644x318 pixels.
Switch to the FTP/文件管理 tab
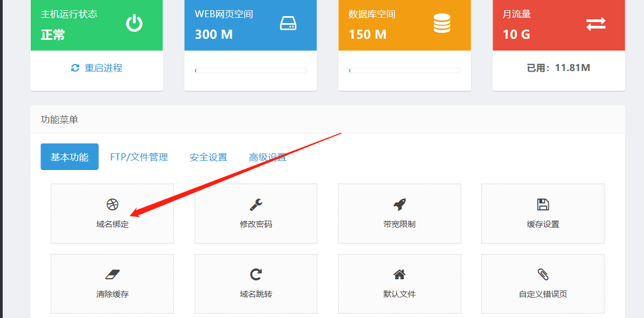[x=139, y=157]
